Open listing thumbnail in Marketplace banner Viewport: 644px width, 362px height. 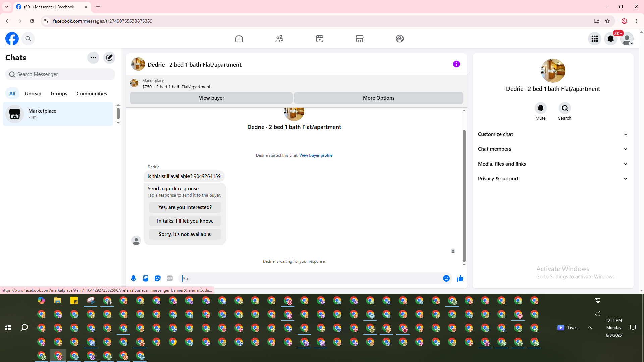pos(134,83)
